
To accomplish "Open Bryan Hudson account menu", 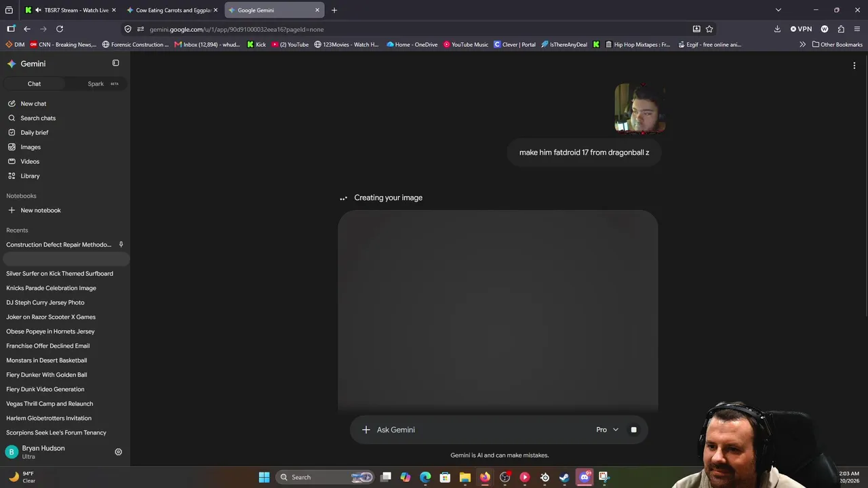I will coord(35,452).
